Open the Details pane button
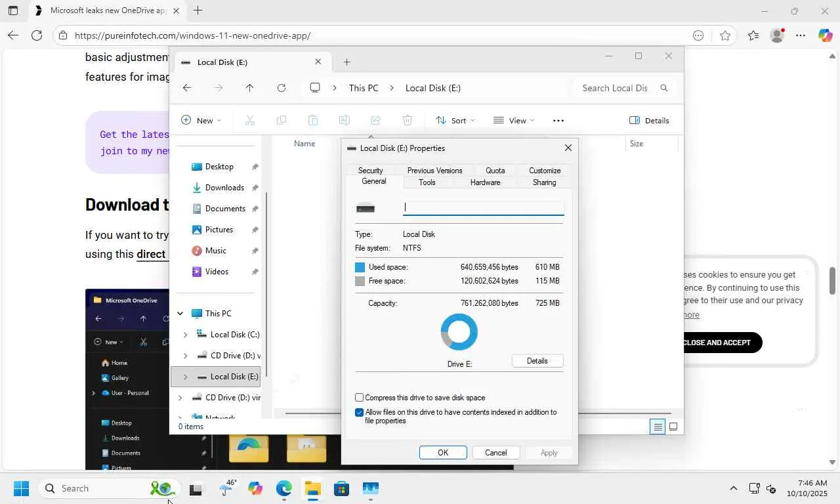The image size is (840, 504). [x=649, y=120]
